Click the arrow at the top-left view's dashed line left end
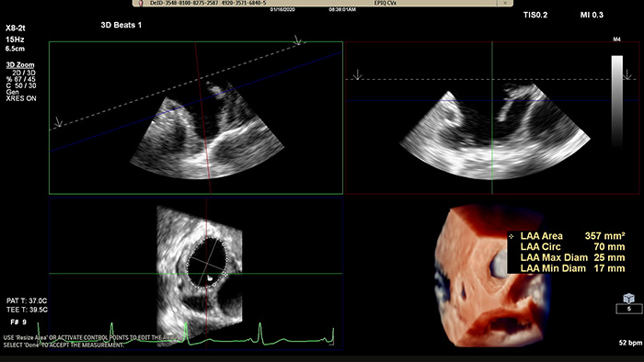644x362 pixels. pyautogui.click(x=58, y=122)
